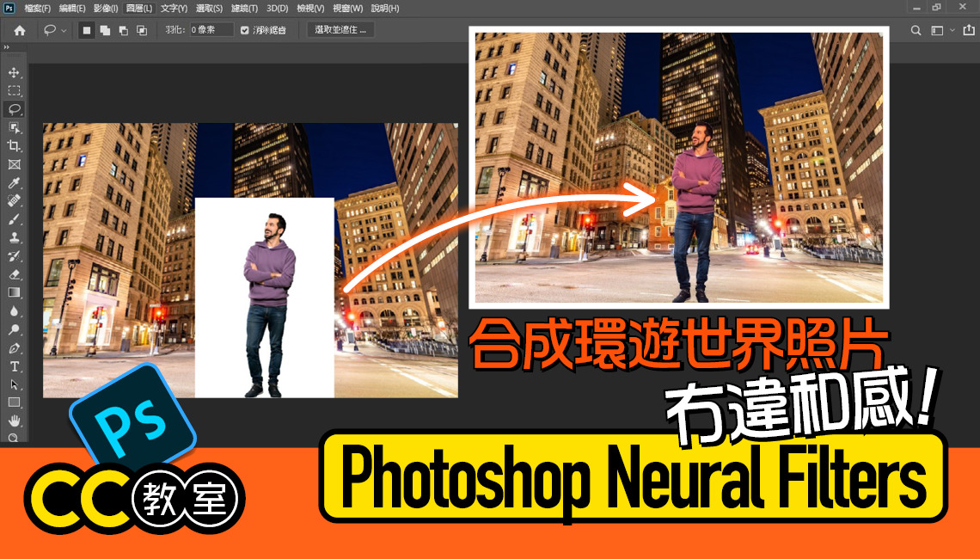Select the Frame tool
The image size is (980, 559).
pyautogui.click(x=14, y=164)
